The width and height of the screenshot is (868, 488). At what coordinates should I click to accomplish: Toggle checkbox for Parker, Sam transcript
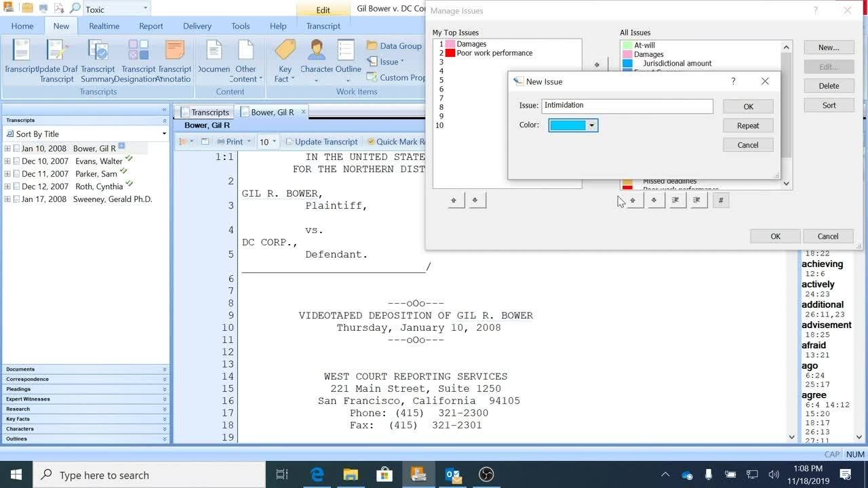point(16,174)
